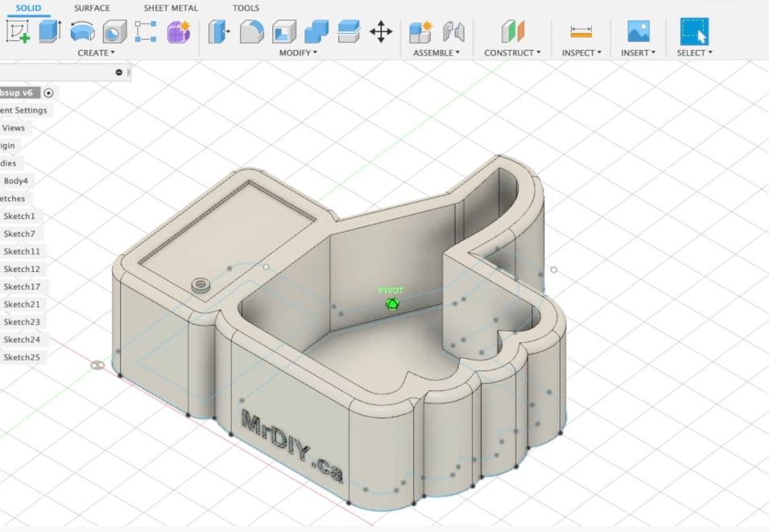Select the Origin browser item

pyautogui.click(x=7, y=146)
